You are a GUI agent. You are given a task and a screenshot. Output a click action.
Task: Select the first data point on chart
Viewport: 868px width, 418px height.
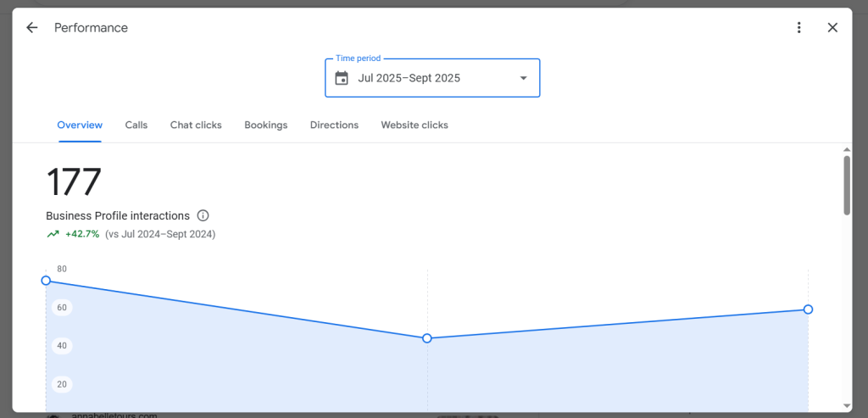pos(46,281)
